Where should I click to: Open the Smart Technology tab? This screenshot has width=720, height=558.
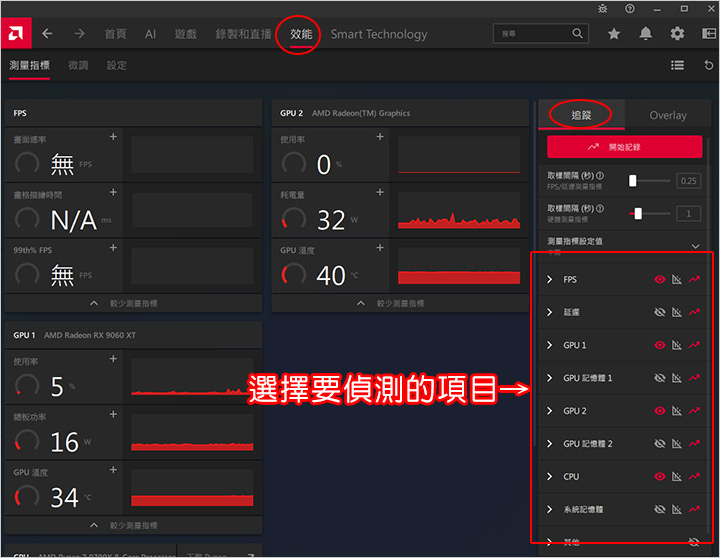(379, 34)
